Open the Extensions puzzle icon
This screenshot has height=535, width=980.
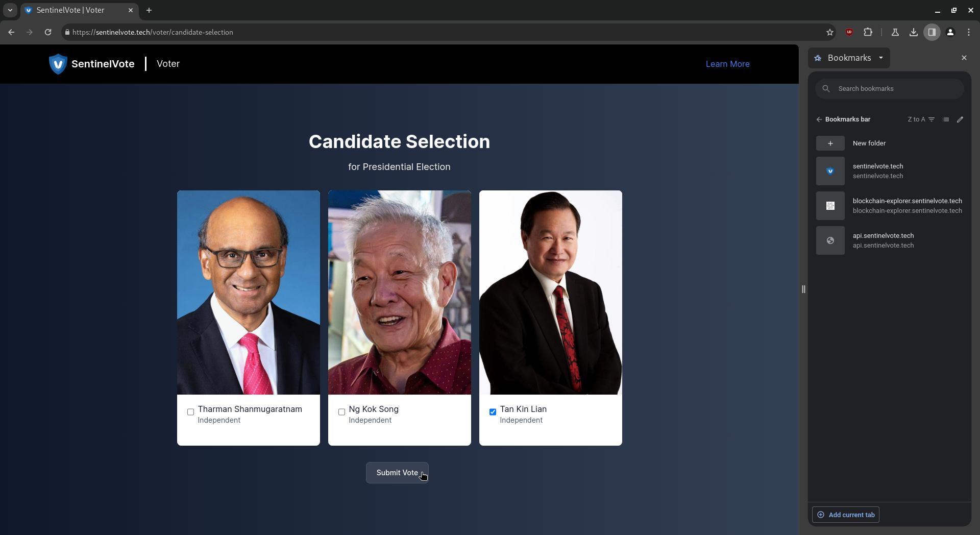pos(868,32)
